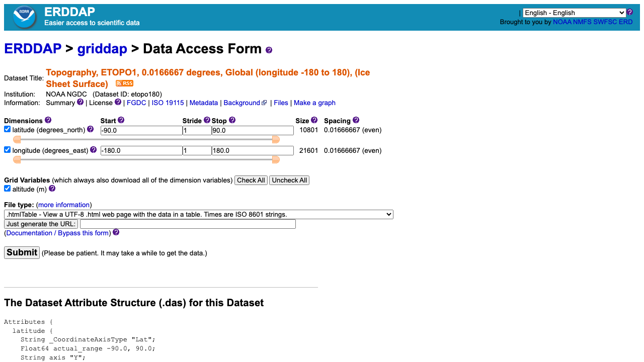Click the latitude slider right handle

tap(276, 139)
